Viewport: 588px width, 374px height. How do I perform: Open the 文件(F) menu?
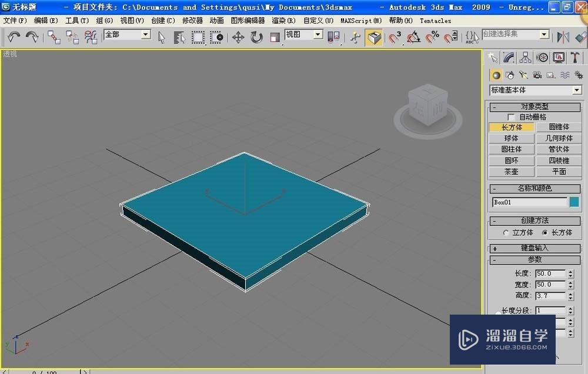(15, 21)
